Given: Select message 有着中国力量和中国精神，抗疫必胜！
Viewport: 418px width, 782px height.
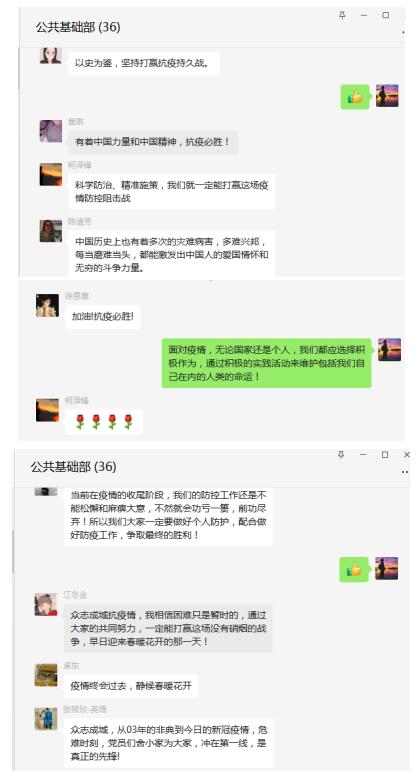Looking at the screenshot, I should (153, 142).
